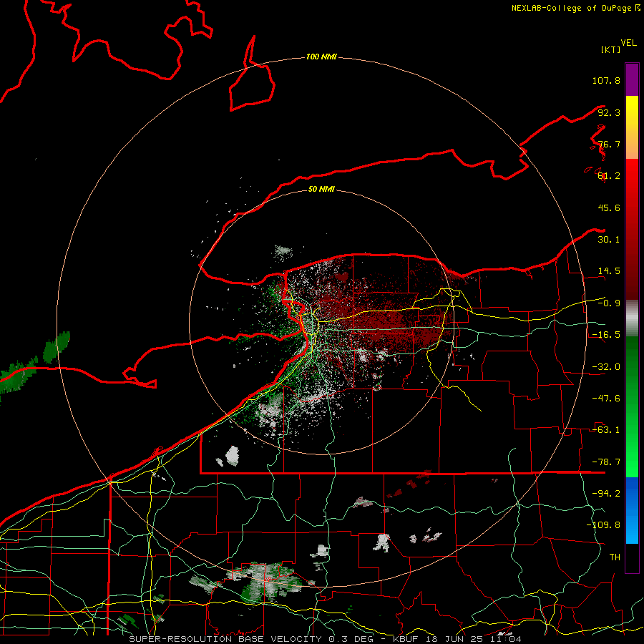Click the -16.5 value on velocity scale
644x644 pixels.
[x=606, y=335]
